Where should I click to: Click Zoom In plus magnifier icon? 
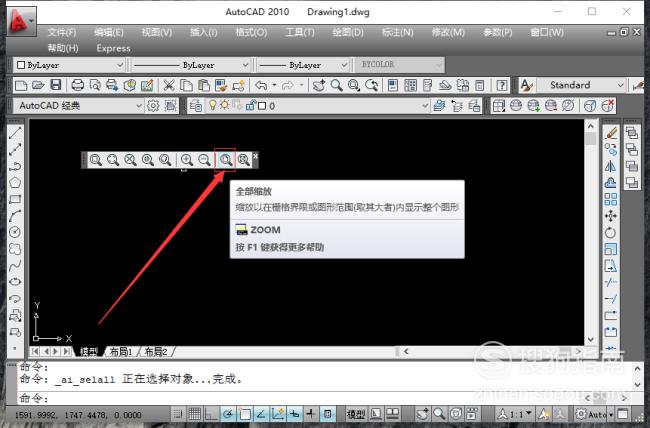(187, 160)
